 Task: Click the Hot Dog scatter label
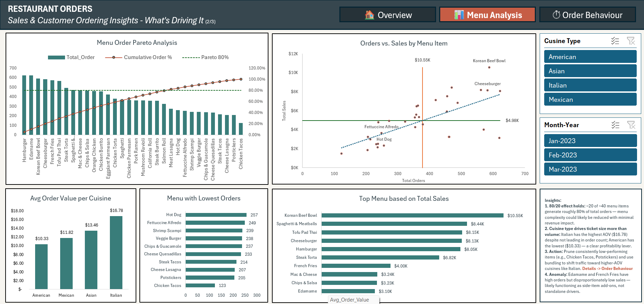click(x=384, y=139)
